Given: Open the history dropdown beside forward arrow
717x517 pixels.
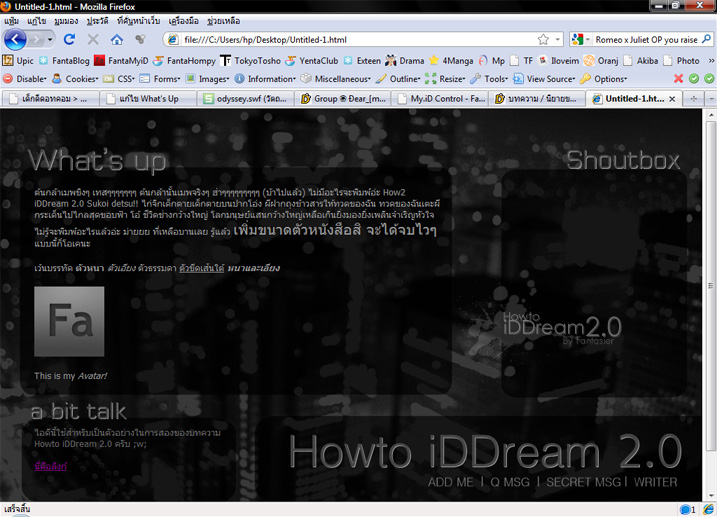Looking at the screenshot, I should 50,40.
